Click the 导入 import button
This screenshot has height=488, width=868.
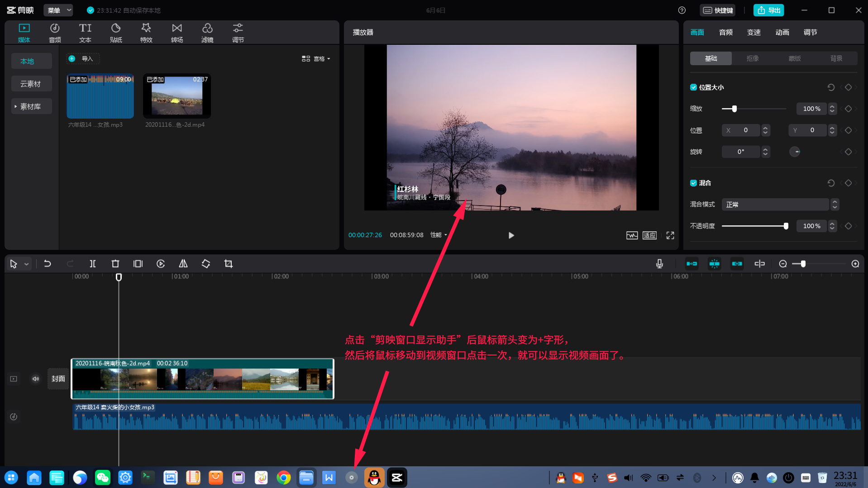[x=83, y=58]
